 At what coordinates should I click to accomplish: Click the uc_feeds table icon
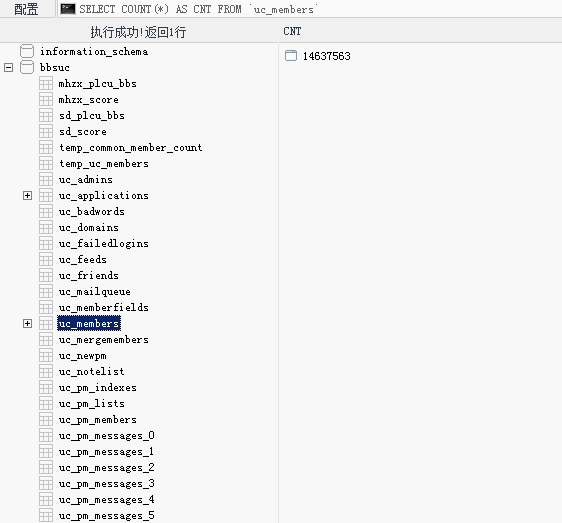click(46, 260)
